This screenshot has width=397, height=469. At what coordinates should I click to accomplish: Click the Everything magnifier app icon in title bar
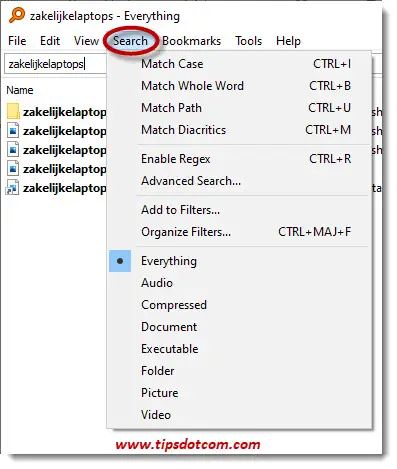click(x=17, y=15)
